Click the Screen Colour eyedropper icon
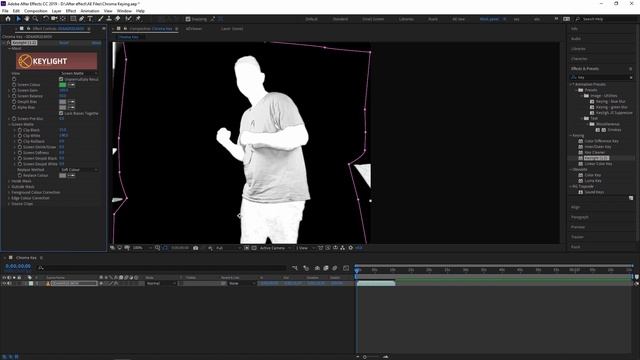Viewport: 640px width, 360px height. pyautogui.click(x=71, y=85)
